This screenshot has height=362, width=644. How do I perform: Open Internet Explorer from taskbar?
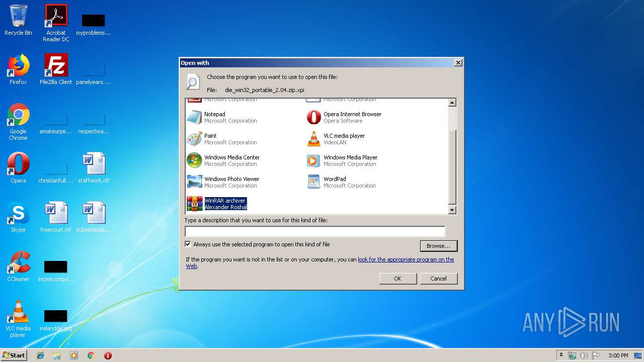coord(40,355)
